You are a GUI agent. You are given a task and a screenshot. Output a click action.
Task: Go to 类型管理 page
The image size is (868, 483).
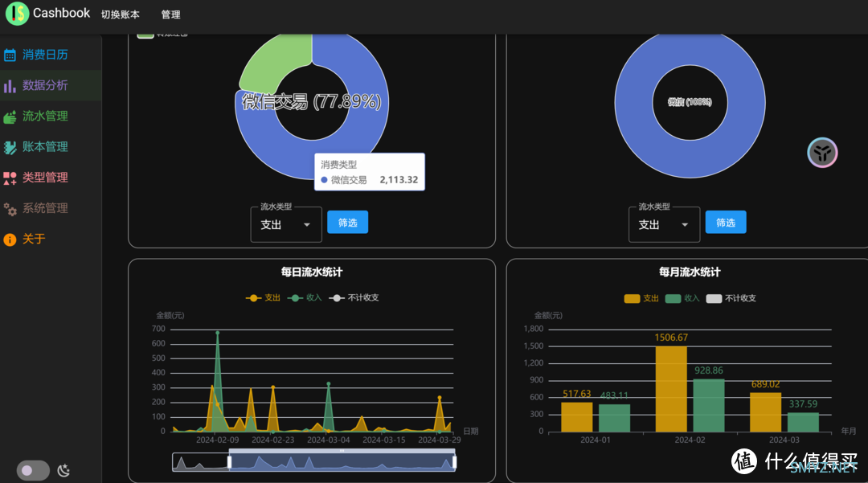click(45, 178)
